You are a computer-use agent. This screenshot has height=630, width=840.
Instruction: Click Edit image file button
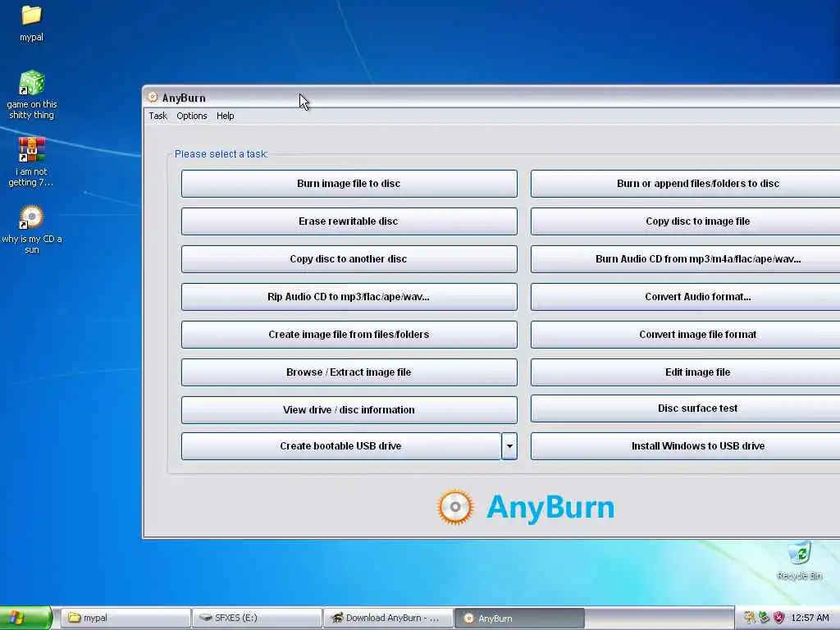point(685,372)
